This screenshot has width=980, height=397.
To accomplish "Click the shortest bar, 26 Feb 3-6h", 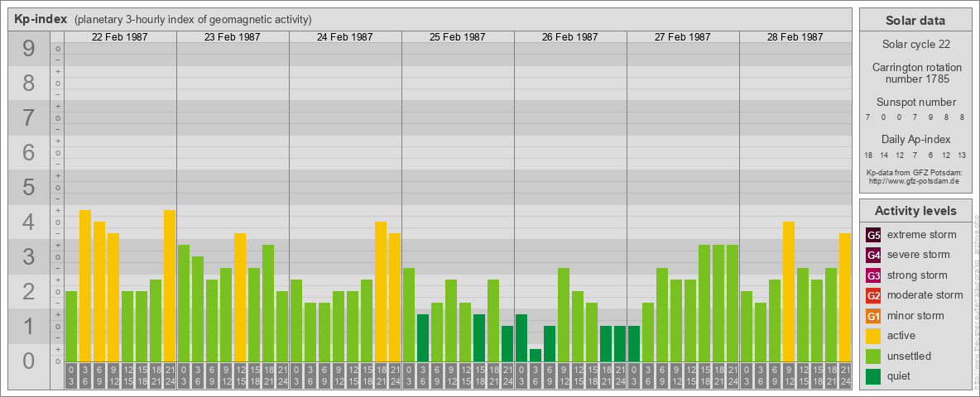I will (x=535, y=355).
